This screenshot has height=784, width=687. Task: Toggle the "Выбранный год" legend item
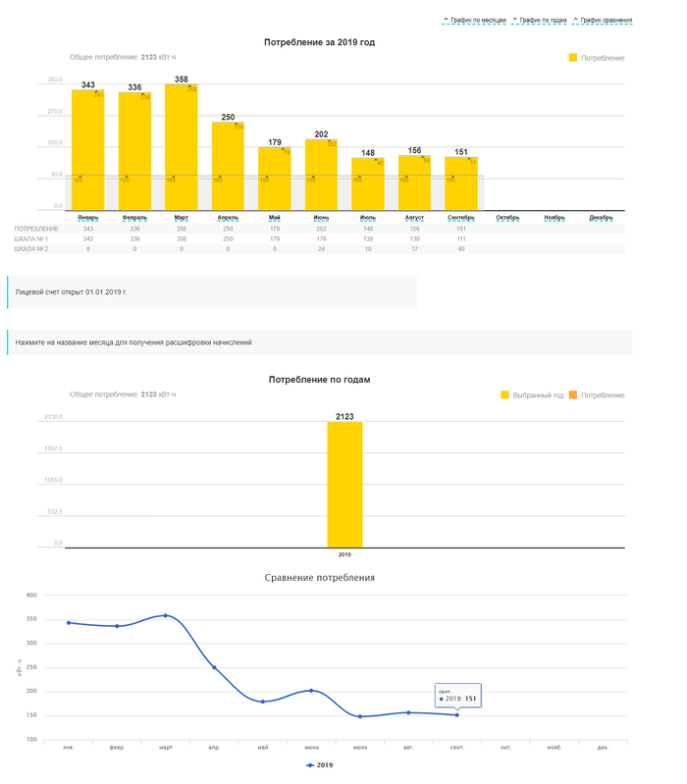[x=533, y=395]
